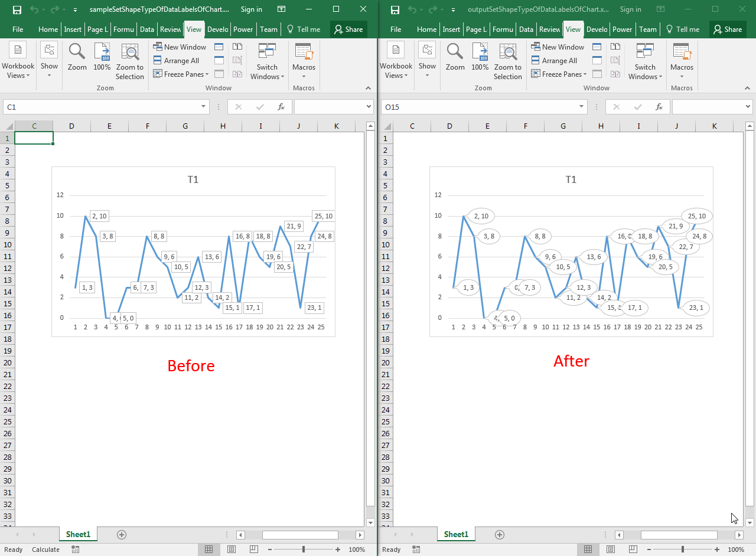
Task: Click the Save icon in the left window's title bar
Action: pyautogui.click(x=17, y=9)
